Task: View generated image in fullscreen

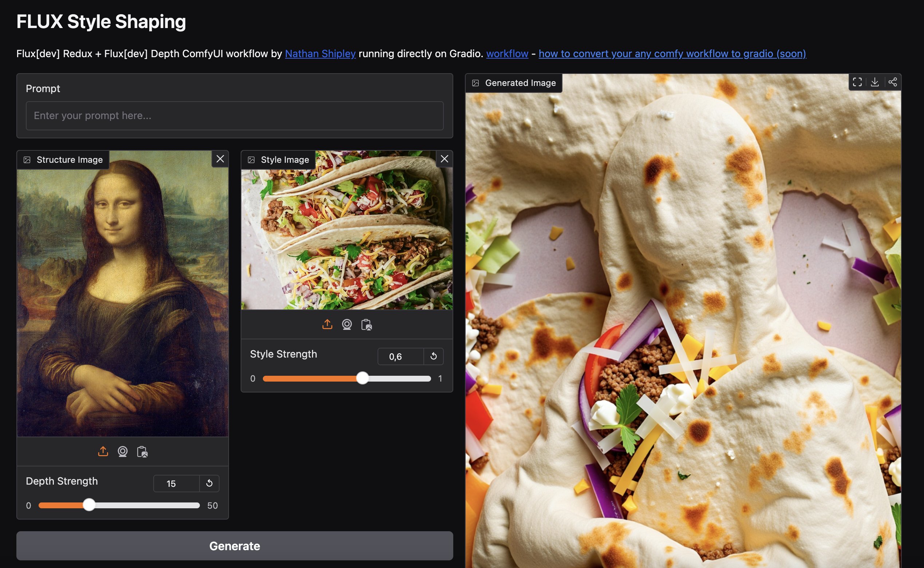Action: pyautogui.click(x=857, y=82)
